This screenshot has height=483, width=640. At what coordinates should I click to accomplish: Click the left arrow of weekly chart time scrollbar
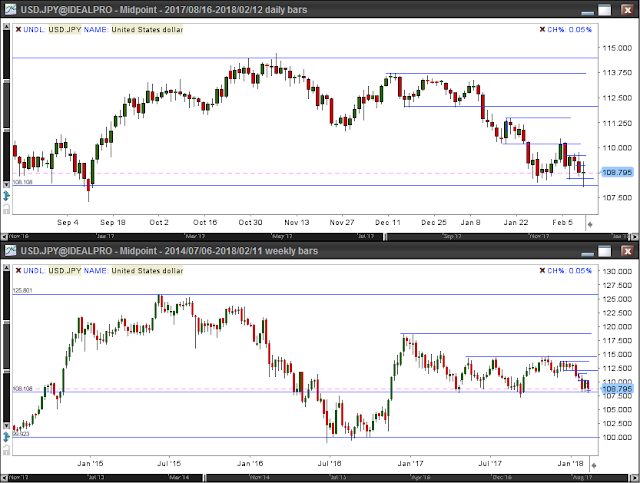4,477
